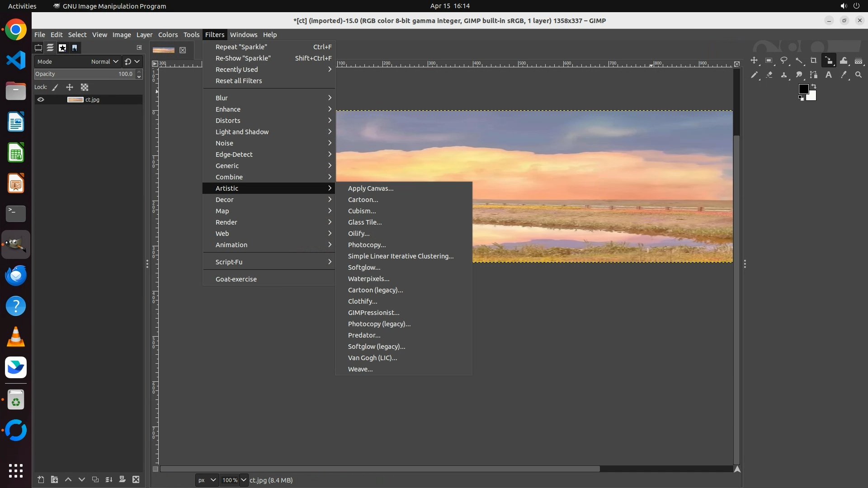This screenshot has height=488, width=868.
Task: Create a new layer group
Action: [54, 479]
